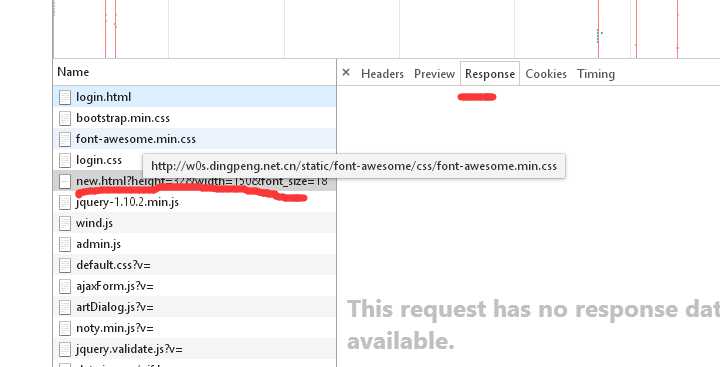720x367 pixels.
Task: Click the file icon beside bootstrap.min.css
Action: [65, 119]
